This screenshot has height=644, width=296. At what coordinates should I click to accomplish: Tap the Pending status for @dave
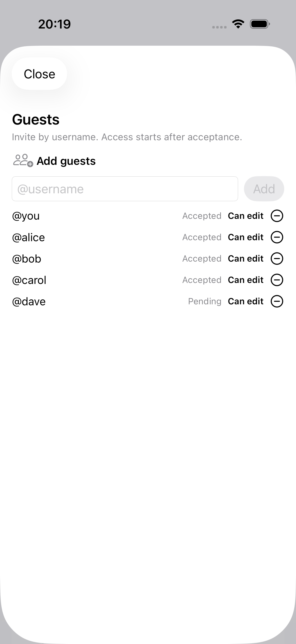[205, 301]
